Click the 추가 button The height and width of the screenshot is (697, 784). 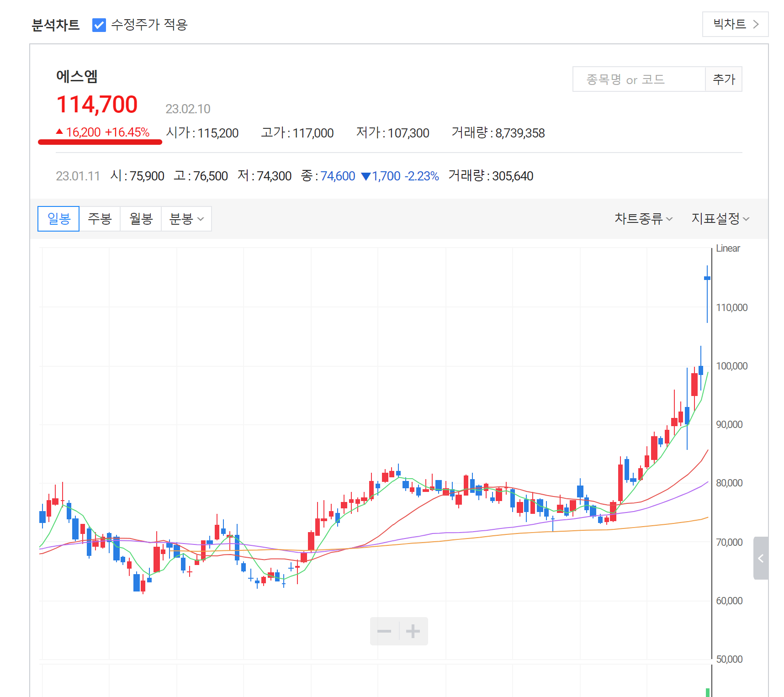point(723,79)
